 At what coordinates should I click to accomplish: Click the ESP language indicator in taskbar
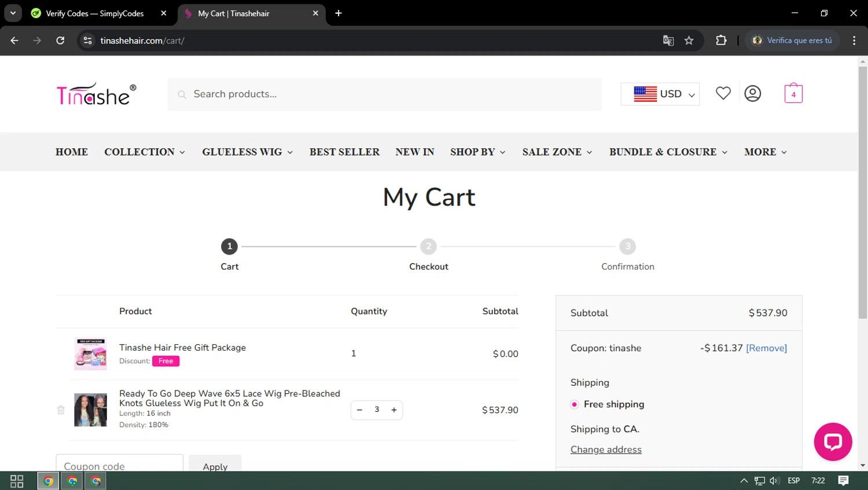793,481
